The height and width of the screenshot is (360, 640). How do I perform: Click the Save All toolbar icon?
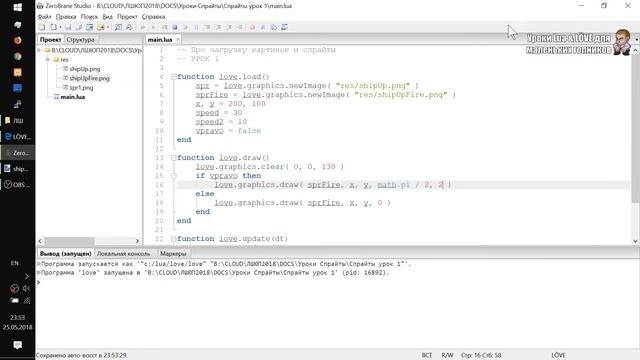pos(78,27)
